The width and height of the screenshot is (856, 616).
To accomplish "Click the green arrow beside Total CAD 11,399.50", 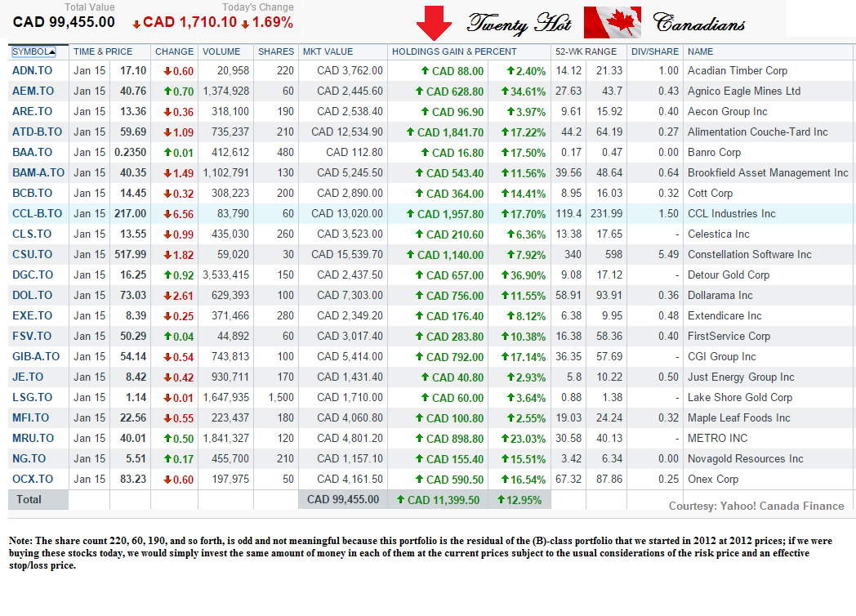I will [400, 499].
